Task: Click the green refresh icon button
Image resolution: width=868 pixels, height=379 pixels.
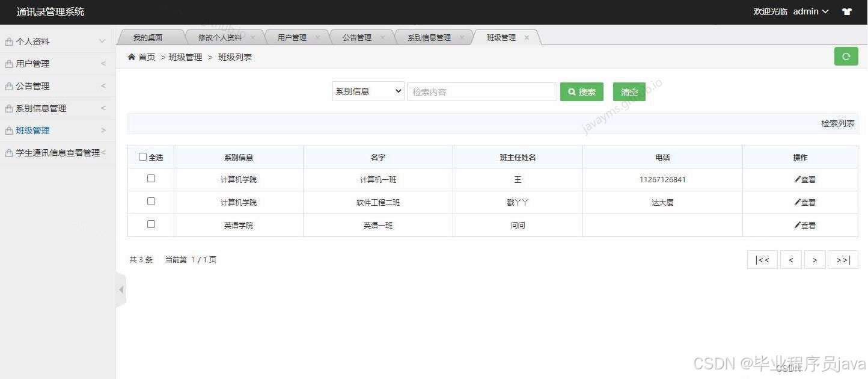Action: [x=846, y=57]
